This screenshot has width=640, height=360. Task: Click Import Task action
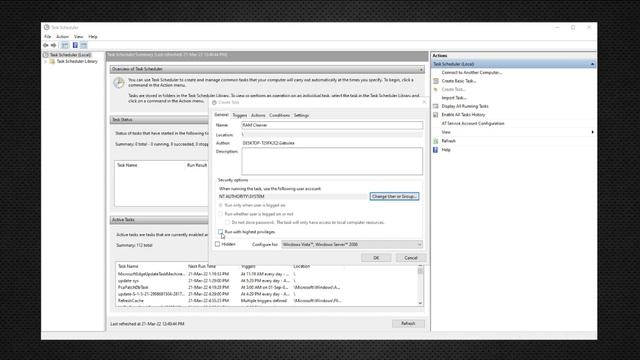pos(454,98)
